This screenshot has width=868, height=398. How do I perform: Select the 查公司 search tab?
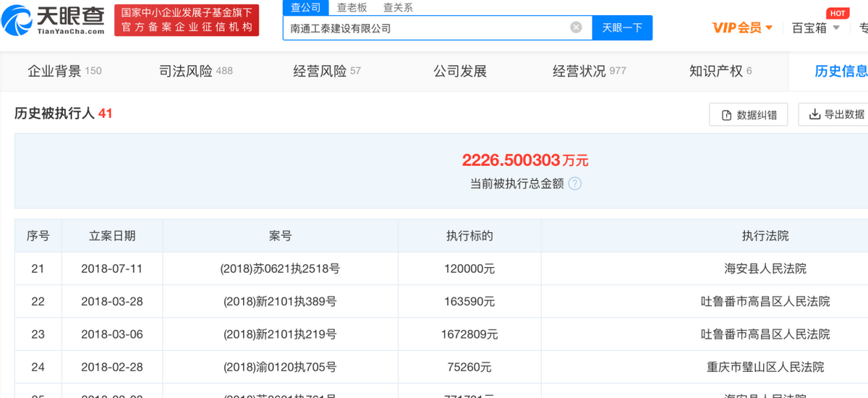coord(306,7)
